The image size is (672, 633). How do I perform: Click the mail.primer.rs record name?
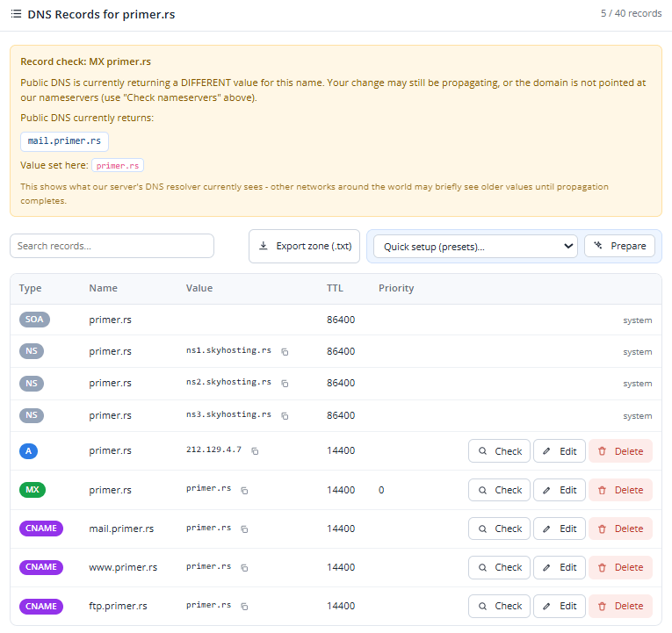pyautogui.click(x=121, y=529)
